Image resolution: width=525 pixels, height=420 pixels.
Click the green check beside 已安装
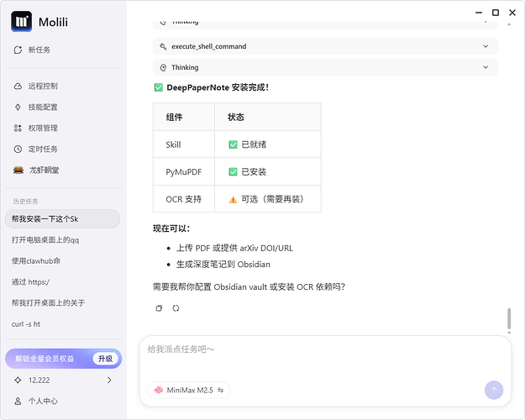pos(233,172)
